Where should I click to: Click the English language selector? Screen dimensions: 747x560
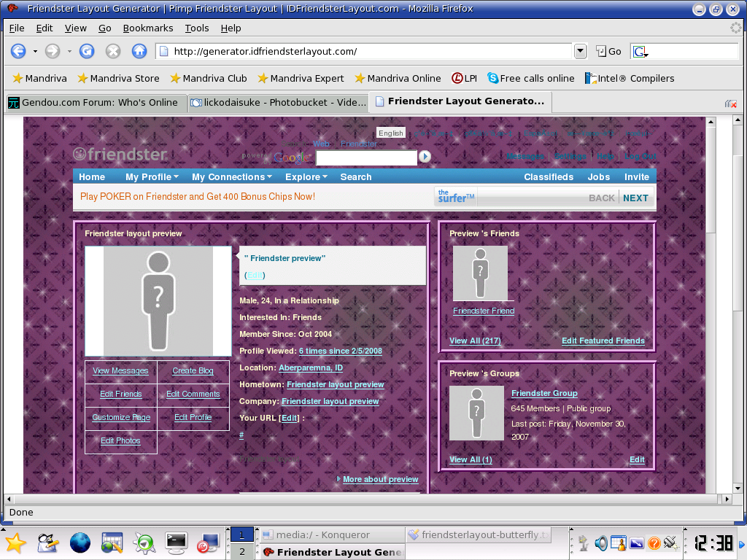pos(391,133)
